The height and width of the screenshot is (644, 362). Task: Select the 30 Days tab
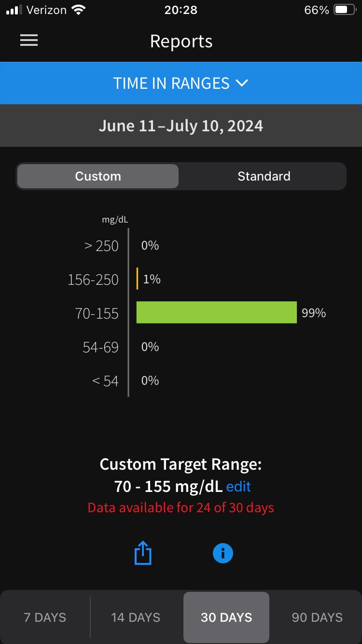click(226, 617)
